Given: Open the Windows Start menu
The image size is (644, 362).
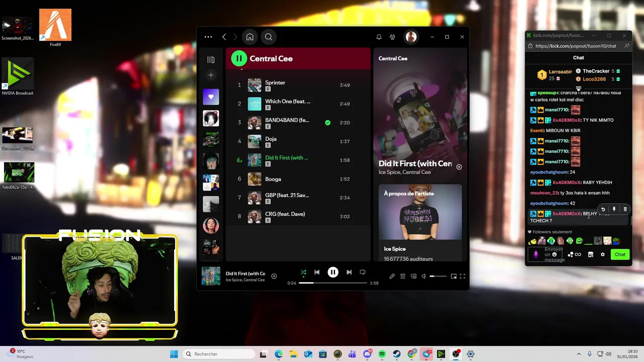Looking at the screenshot, I should click(174, 354).
